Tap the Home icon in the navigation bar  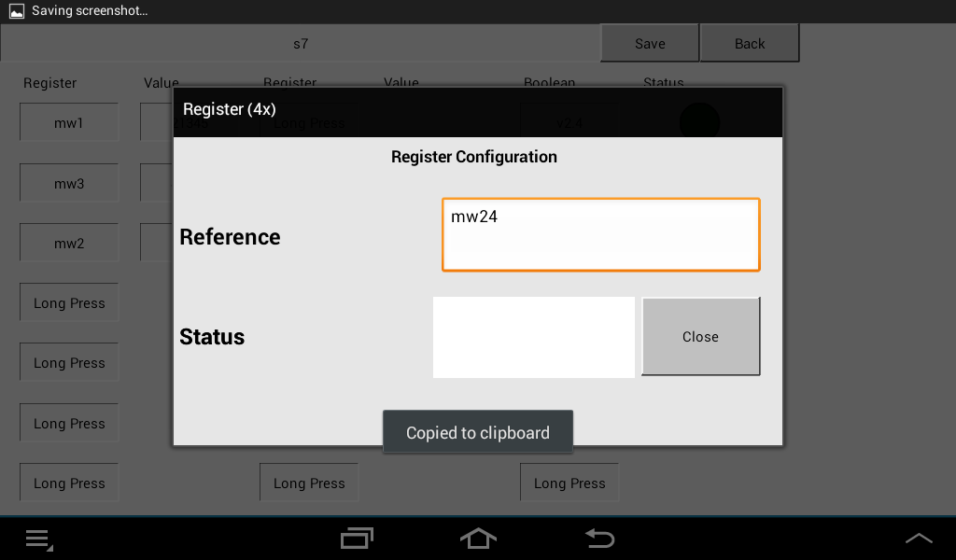pos(478,538)
